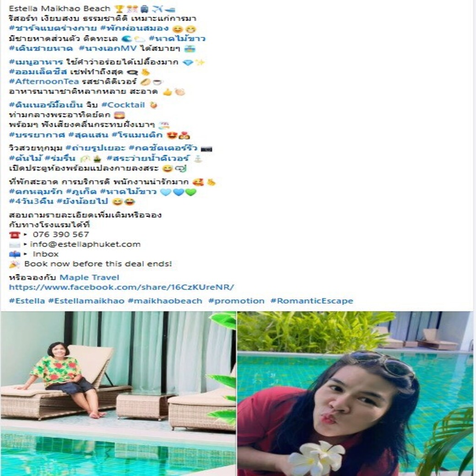This screenshot has height=476, width=476.
Task: Open the facebook.com/share URL link
Action: click(x=121, y=287)
